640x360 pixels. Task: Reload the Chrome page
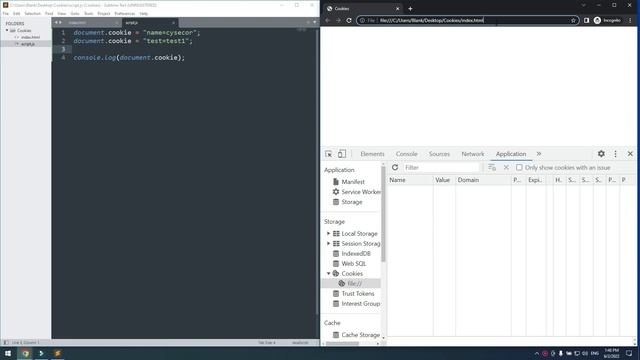(349, 20)
